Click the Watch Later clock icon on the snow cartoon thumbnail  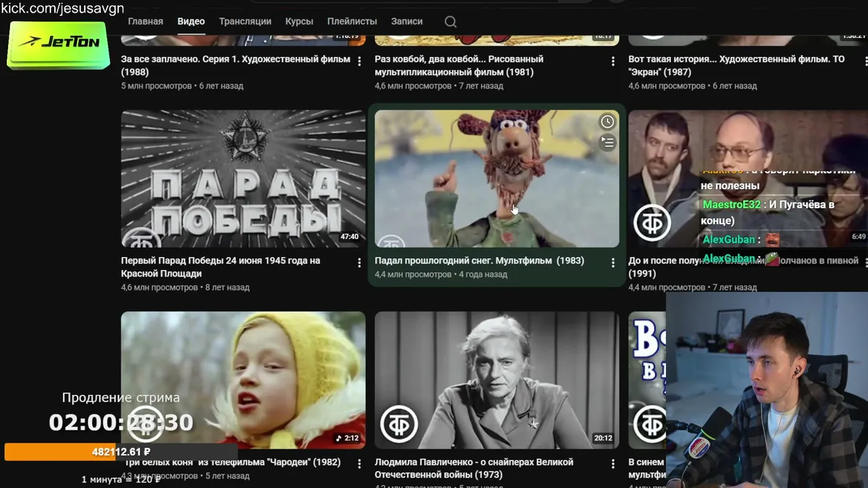click(607, 122)
